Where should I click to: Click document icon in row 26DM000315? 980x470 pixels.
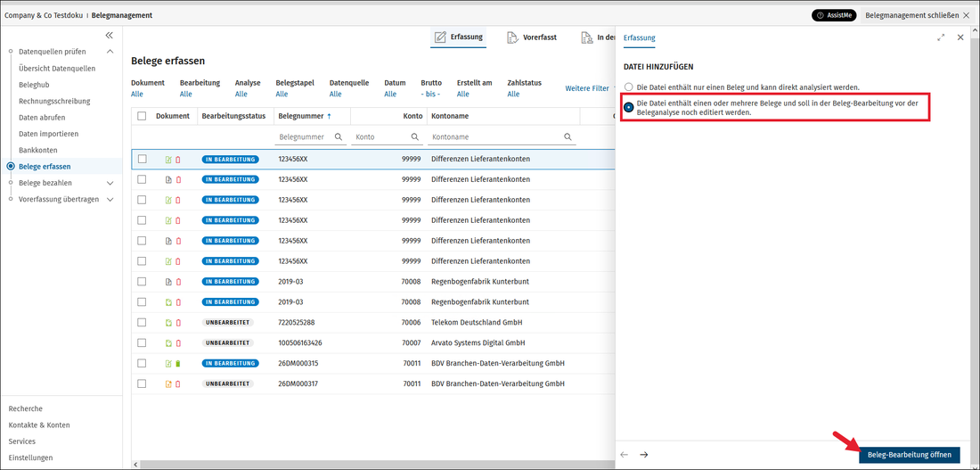(x=168, y=364)
